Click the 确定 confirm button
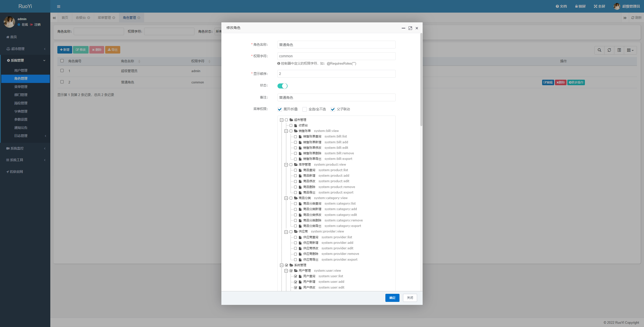 click(x=392, y=298)
